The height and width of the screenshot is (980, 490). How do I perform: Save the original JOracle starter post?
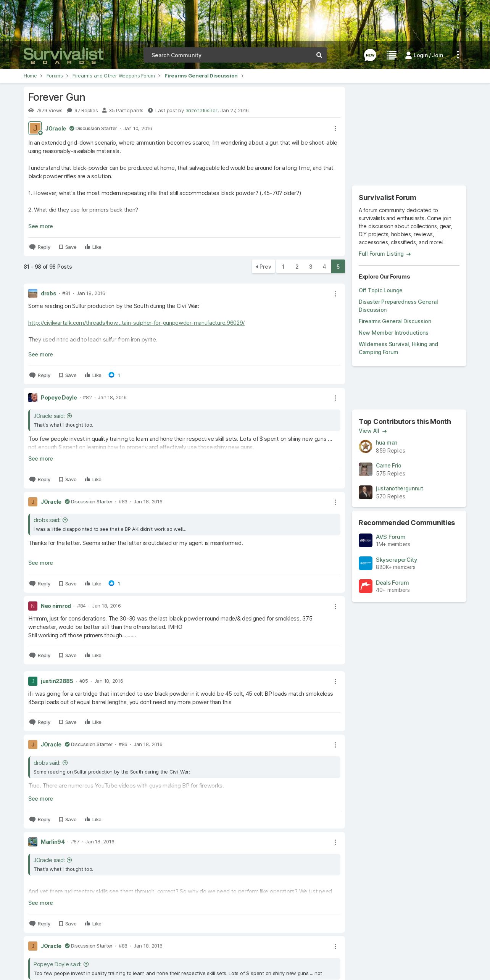(x=68, y=247)
